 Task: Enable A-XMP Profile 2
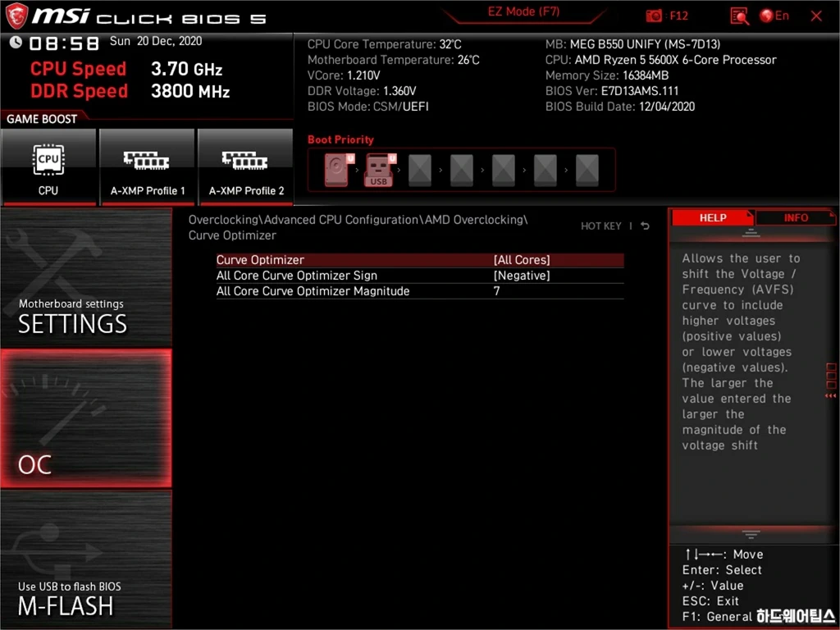[246, 167]
